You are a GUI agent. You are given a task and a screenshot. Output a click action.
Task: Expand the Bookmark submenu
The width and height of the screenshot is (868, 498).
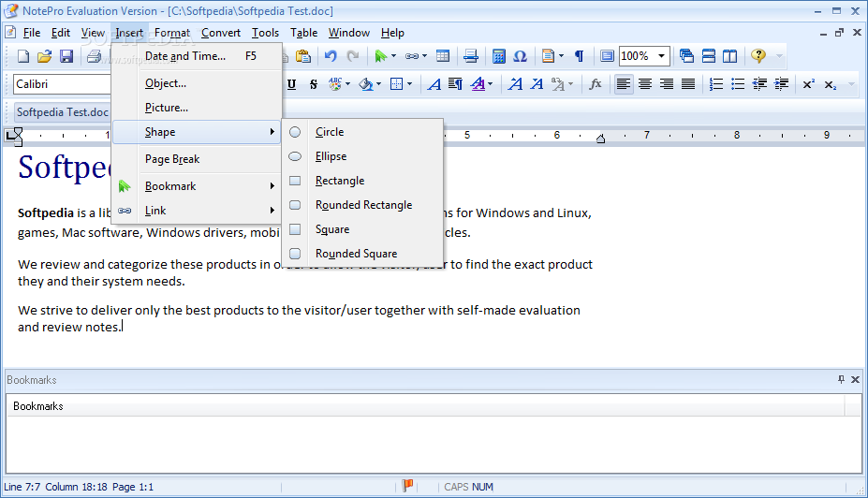[197, 186]
